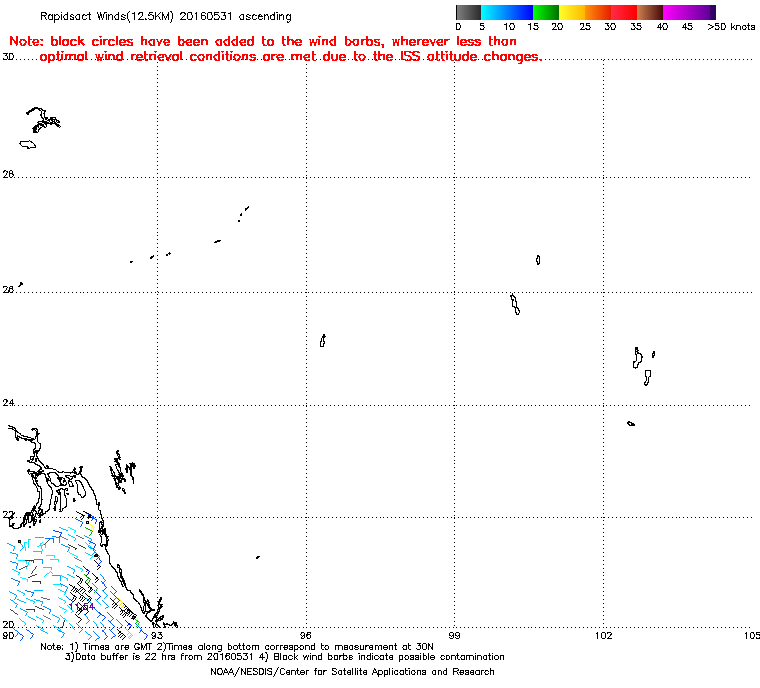Click the legend scale value '15'
The width and height of the screenshot is (760, 688).
click(x=533, y=27)
